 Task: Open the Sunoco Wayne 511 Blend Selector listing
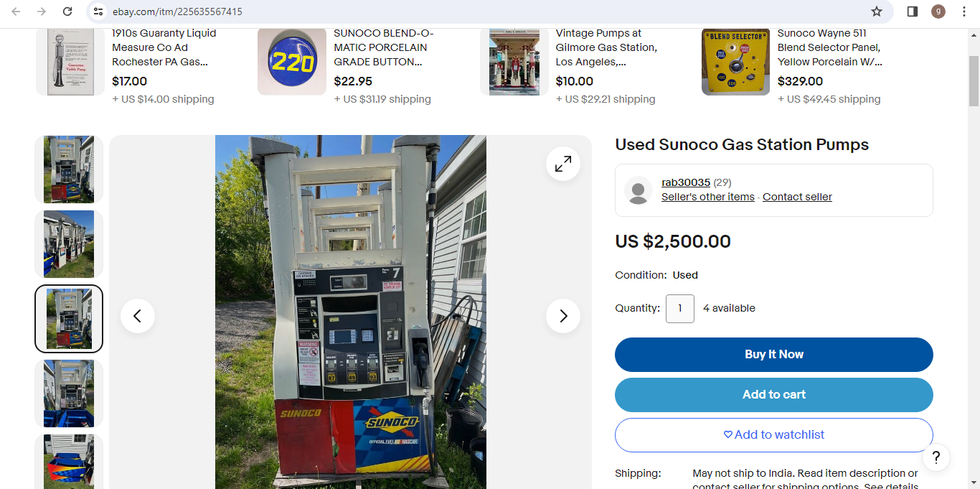pyautogui.click(x=830, y=47)
